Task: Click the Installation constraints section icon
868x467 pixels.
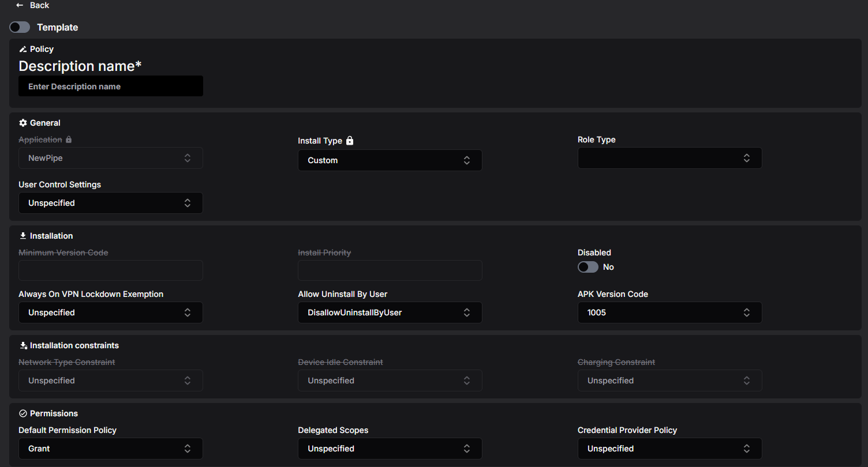Action: coord(23,345)
